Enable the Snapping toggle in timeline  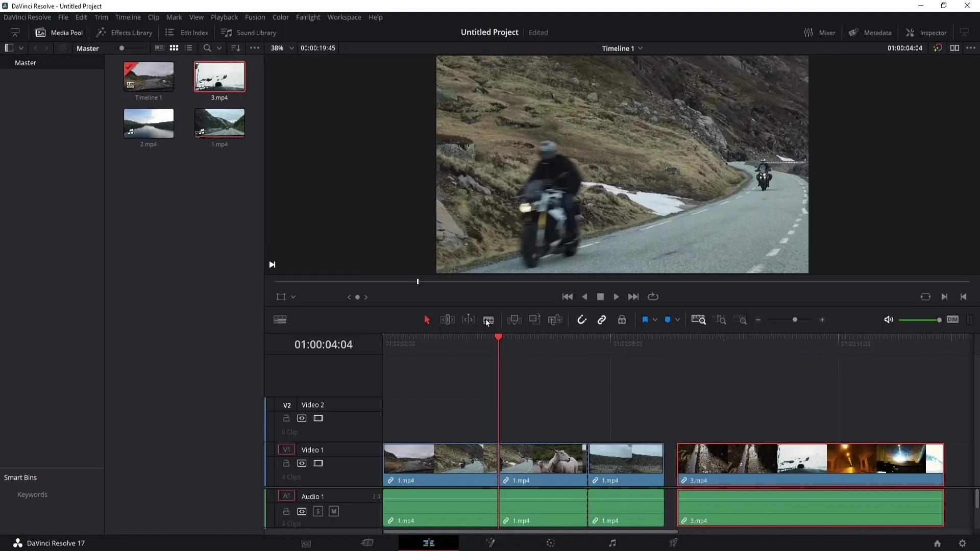click(x=581, y=319)
